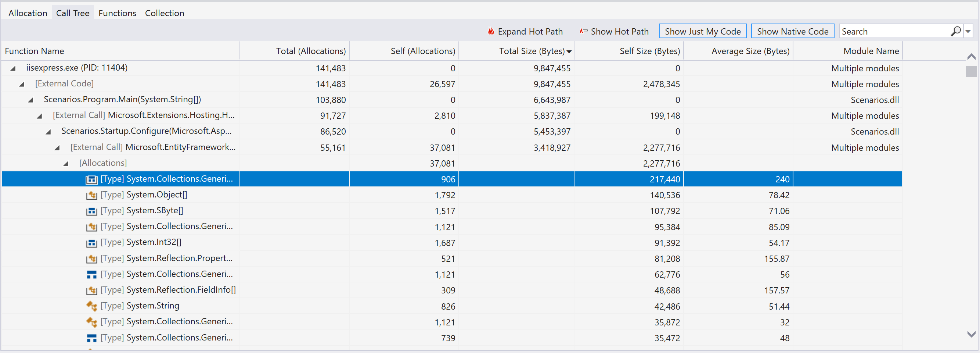Switch to the Allocation tab

tap(28, 13)
